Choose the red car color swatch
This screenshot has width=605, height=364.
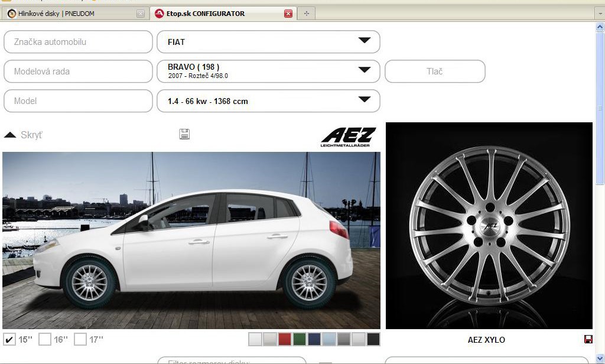(x=285, y=339)
